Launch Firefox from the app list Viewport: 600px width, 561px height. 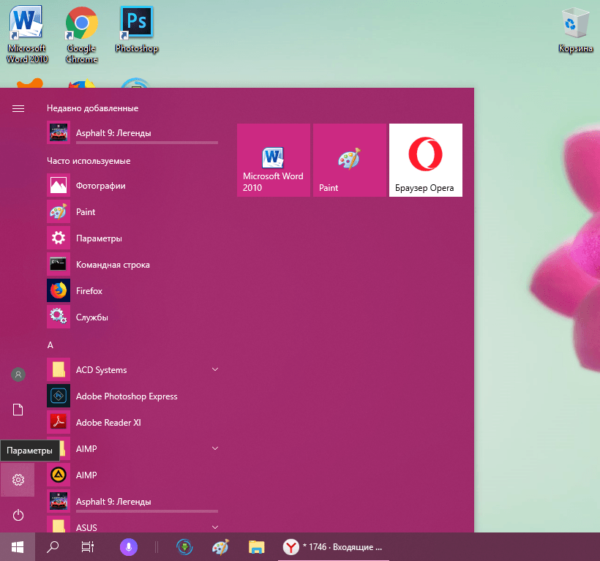click(x=132, y=291)
